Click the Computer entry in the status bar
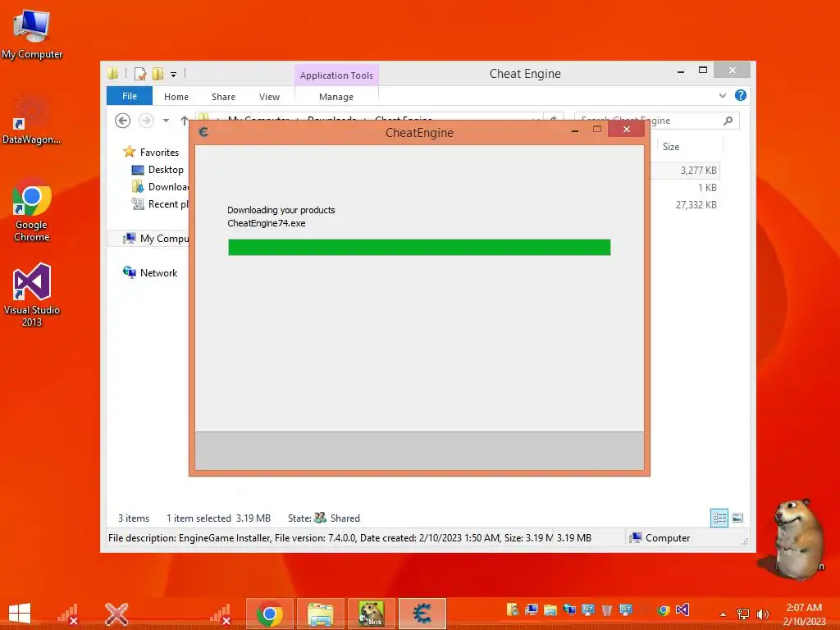The width and height of the screenshot is (840, 630). (x=660, y=538)
